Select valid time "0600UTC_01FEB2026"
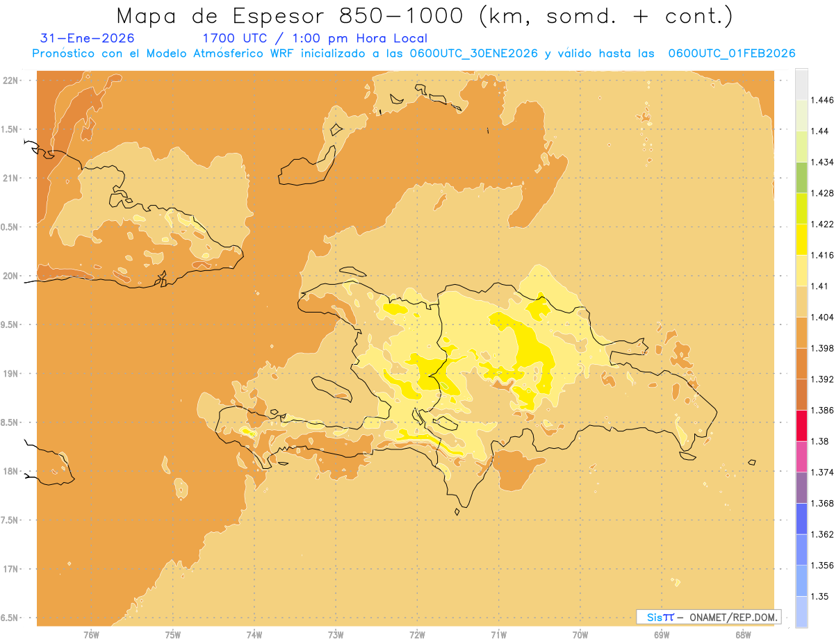 click(732, 53)
